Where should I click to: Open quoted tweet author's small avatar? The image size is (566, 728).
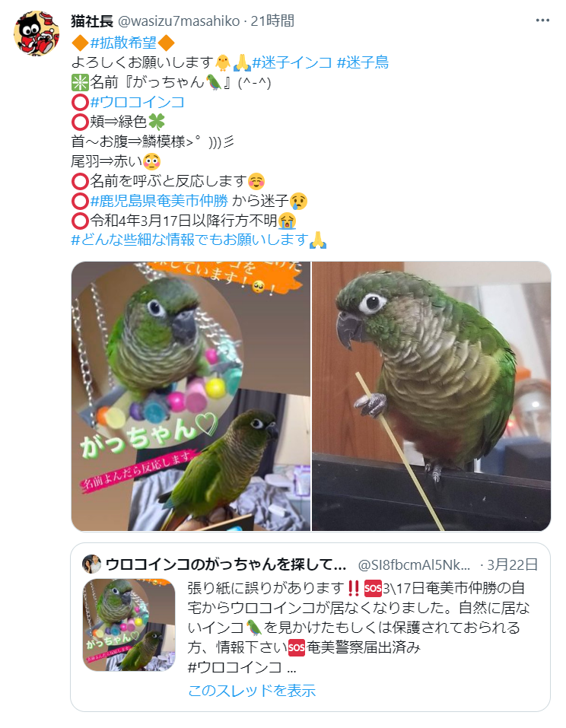[x=91, y=564]
